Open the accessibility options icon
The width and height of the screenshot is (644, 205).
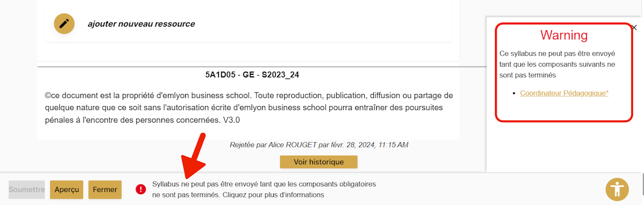617,189
